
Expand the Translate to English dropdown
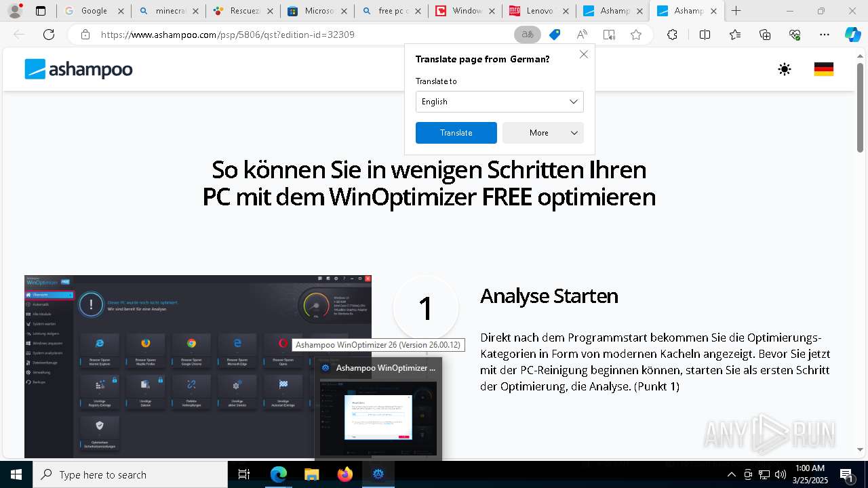coord(500,102)
